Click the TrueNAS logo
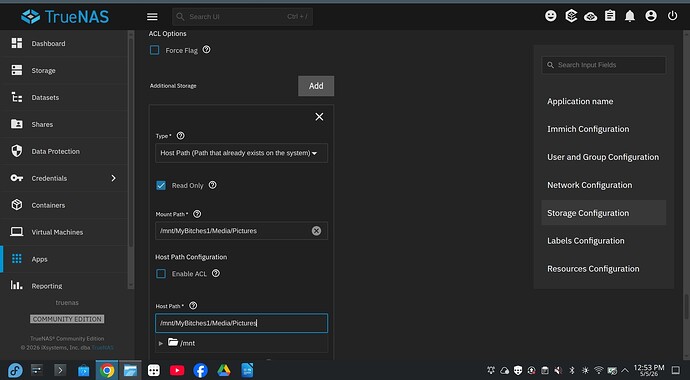690x380 pixels. [65, 17]
